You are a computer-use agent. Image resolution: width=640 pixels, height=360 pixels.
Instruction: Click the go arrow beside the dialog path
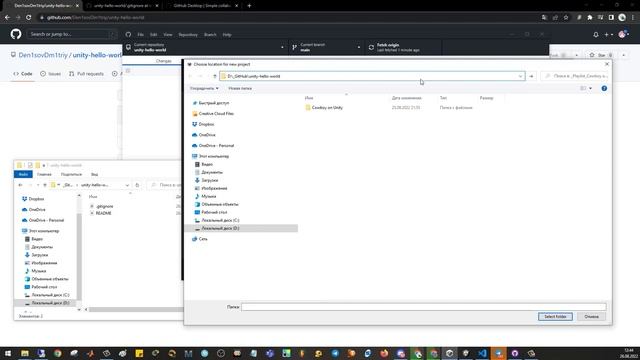pyautogui.click(x=531, y=76)
